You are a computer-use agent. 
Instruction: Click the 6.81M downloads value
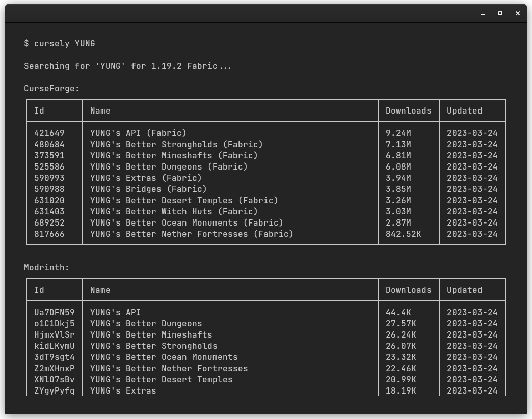tap(398, 156)
